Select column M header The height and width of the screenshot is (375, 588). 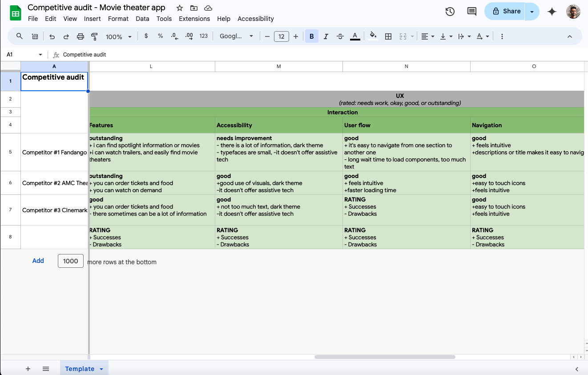[279, 66]
